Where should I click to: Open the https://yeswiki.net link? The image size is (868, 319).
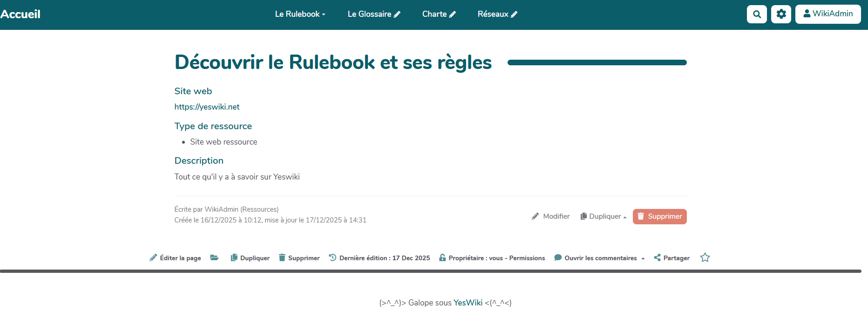tap(207, 107)
